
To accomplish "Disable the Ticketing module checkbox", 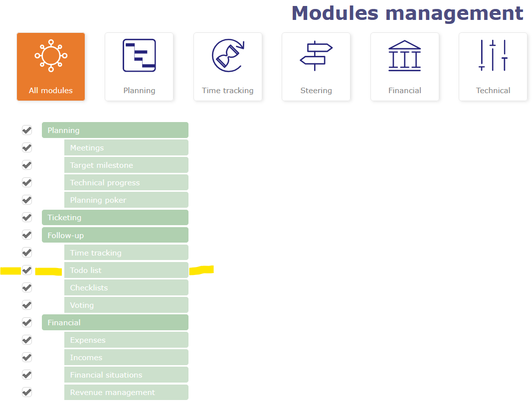I will coord(27,217).
